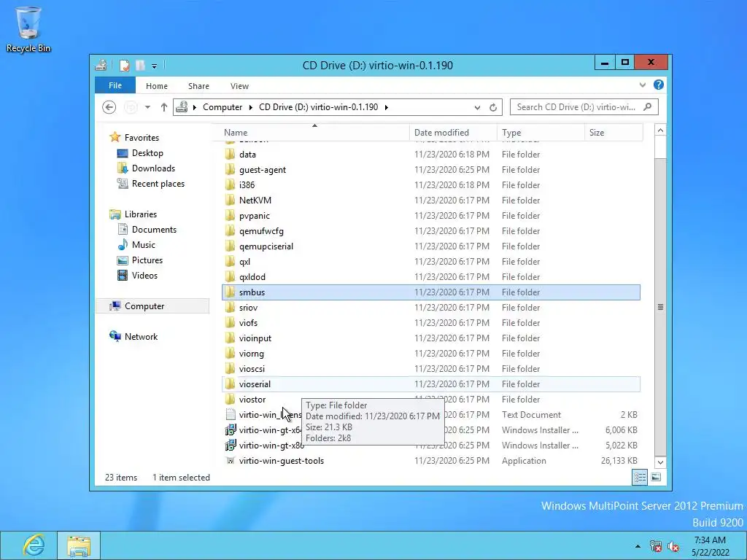This screenshot has width=747, height=560.
Task: Switch to the View ribbon tab
Action: [239, 86]
